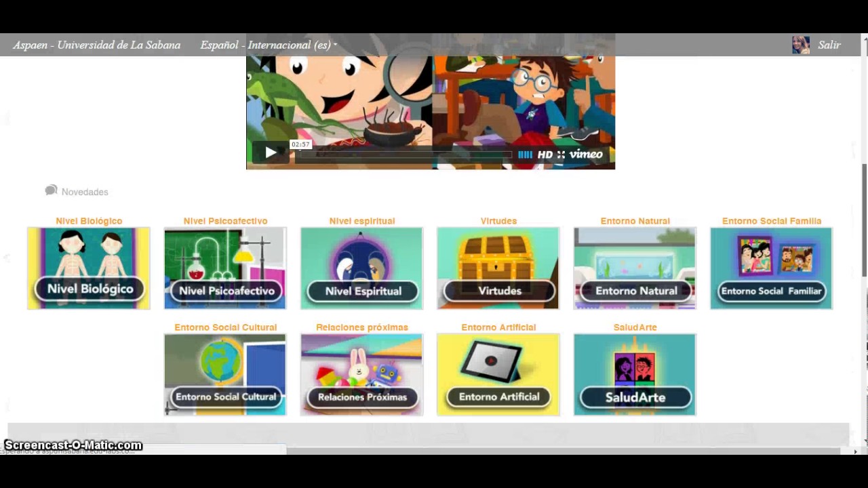The image size is (868, 488).
Task: Enter fullscreen on the video player
Action: 561,155
